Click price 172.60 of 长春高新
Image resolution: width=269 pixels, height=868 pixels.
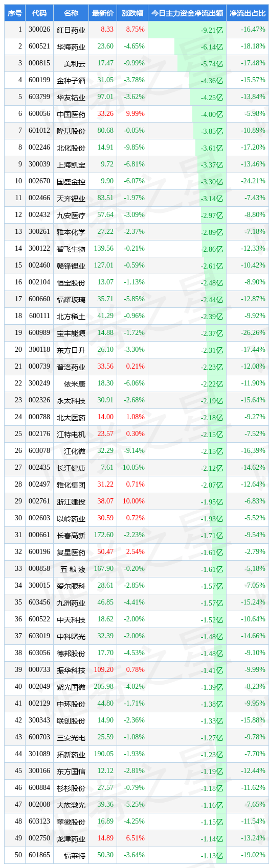[104, 535]
